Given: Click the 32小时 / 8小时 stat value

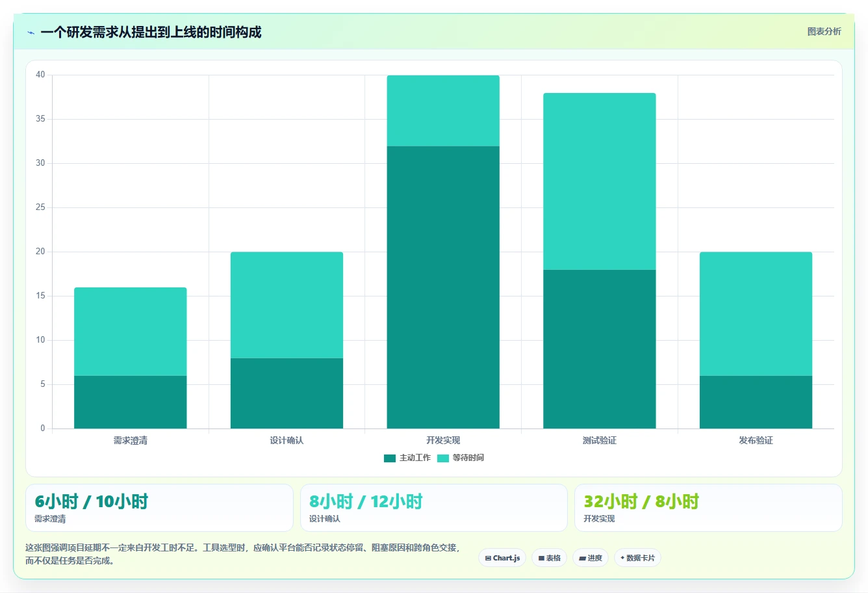Looking at the screenshot, I should (x=641, y=501).
